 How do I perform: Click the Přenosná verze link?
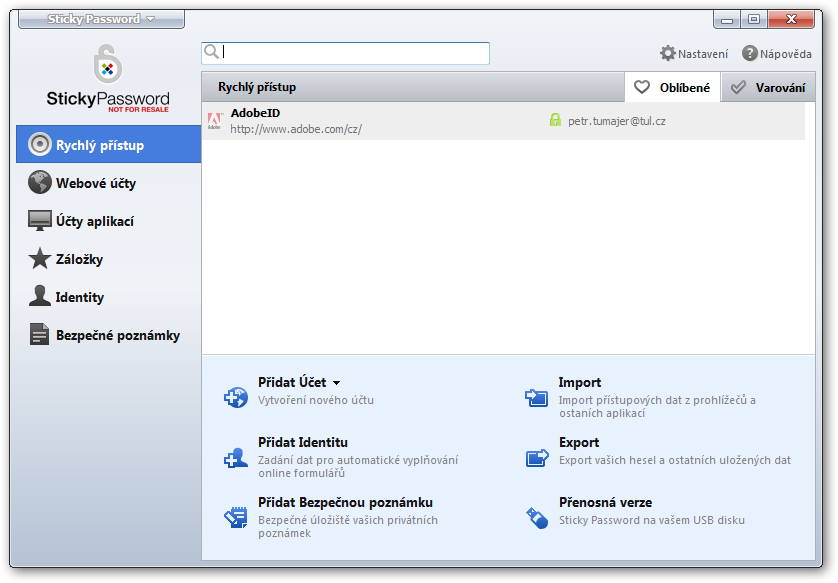606,502
